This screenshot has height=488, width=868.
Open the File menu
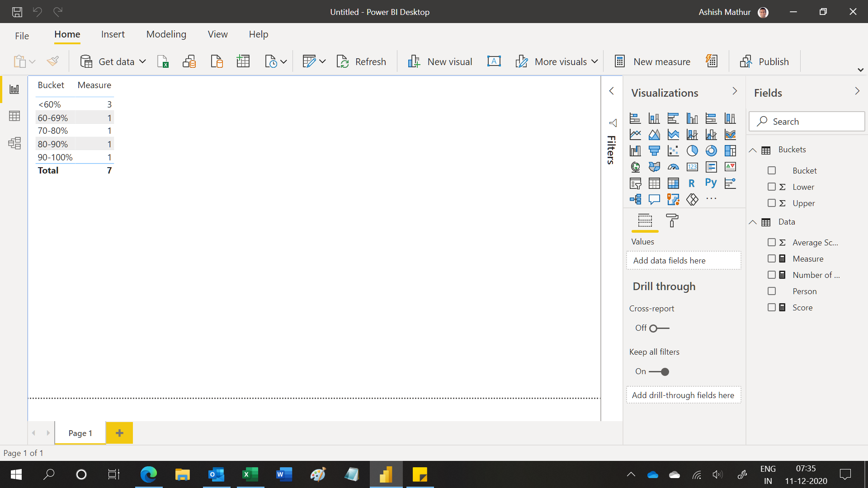point(22,36)
